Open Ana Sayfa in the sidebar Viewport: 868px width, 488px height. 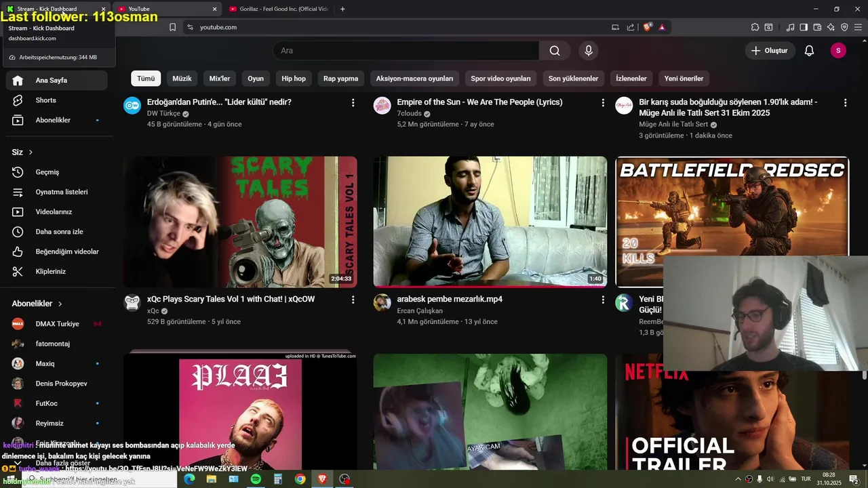pyautogui.click(x=57, y=80)
